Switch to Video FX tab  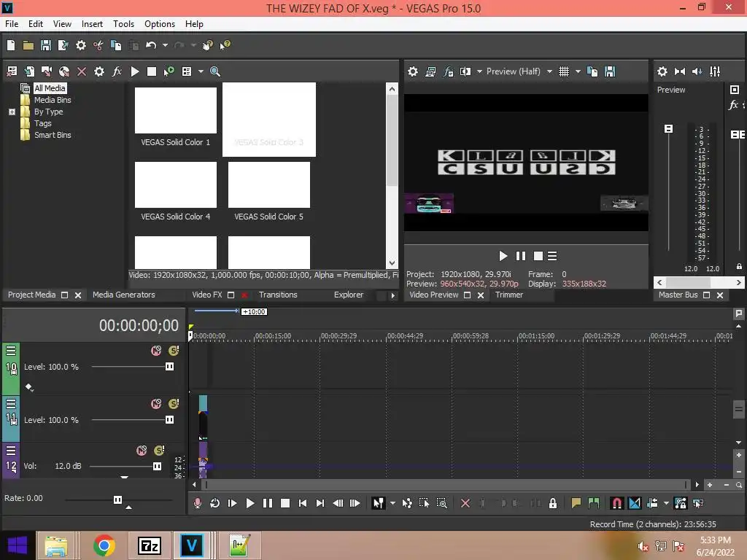pos(206,295)
